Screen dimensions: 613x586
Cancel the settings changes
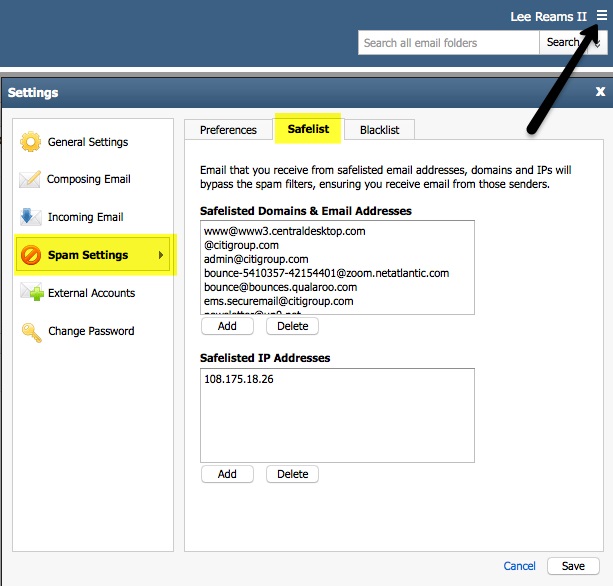(519, 566)
